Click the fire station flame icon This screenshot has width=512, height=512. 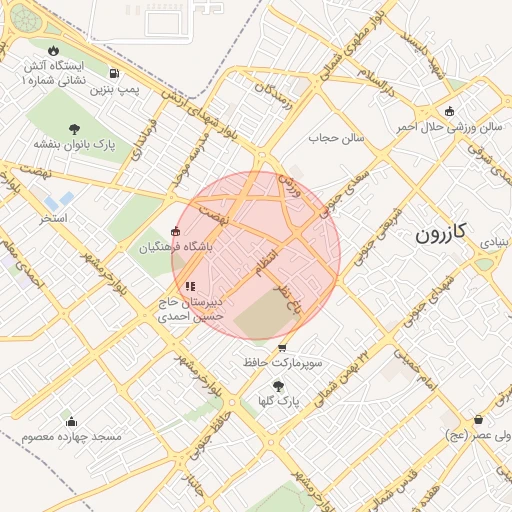(x=53, y=51)
